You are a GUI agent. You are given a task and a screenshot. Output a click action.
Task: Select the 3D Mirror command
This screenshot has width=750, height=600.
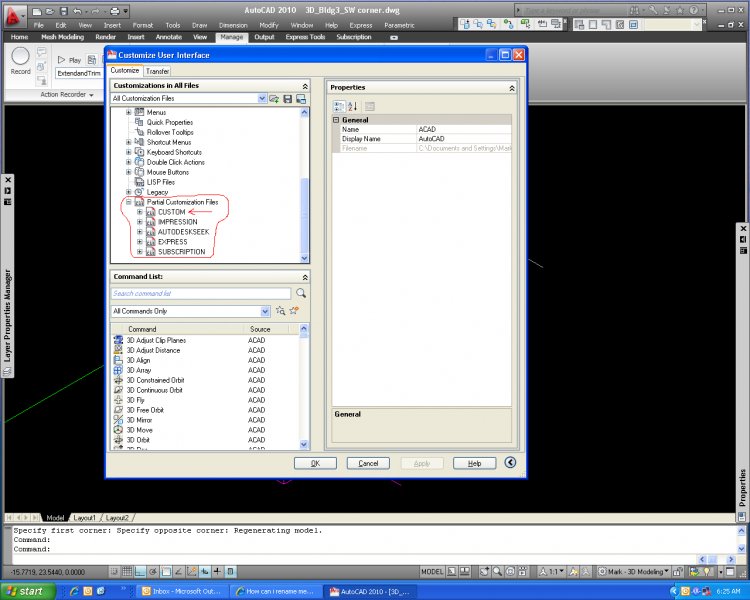139,420
